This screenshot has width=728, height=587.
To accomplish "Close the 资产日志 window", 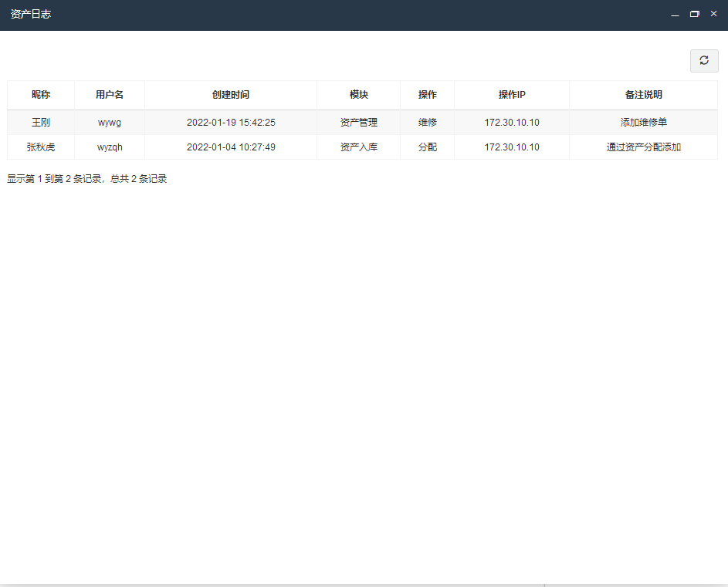I will (x=713, y=15).
